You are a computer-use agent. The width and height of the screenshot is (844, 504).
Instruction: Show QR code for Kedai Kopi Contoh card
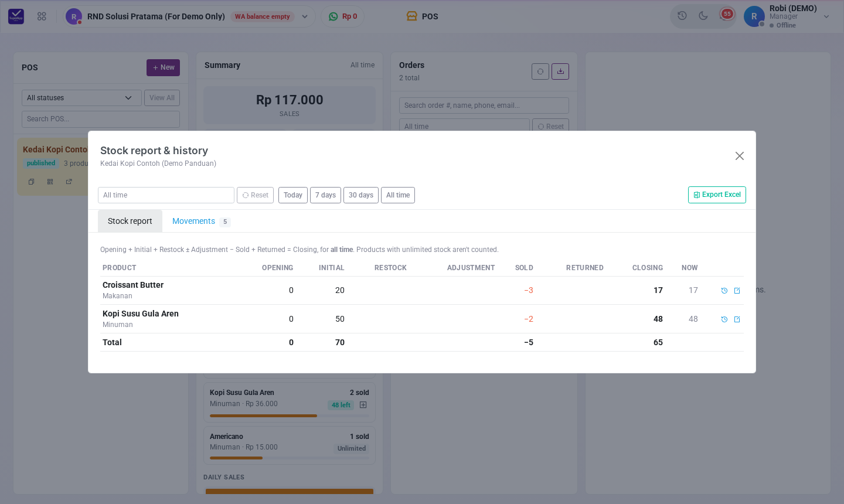tap(50, 182)
